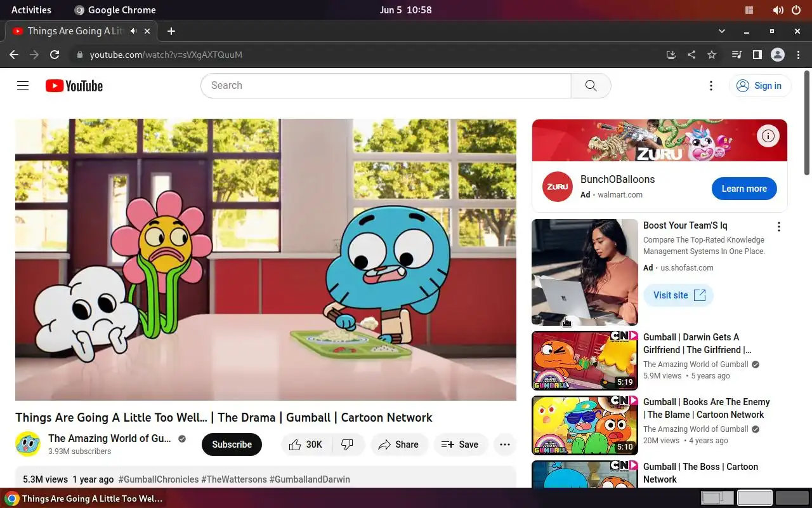
Task: Toggle the Chrome side panel
Action: pyautogui.click(x=757, y=55)
